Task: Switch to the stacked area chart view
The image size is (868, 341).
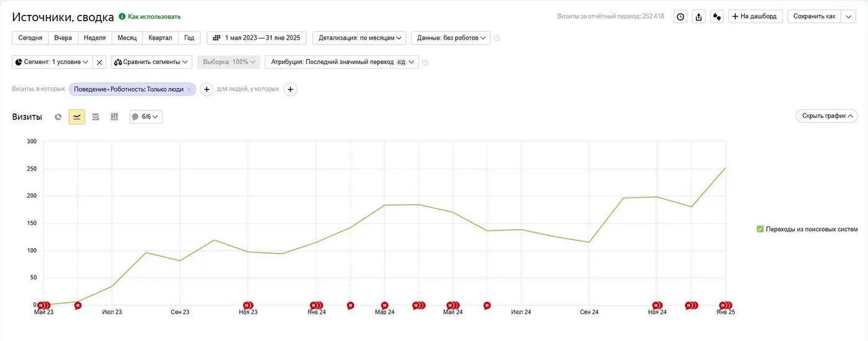Action: click(x=95, y=117)
